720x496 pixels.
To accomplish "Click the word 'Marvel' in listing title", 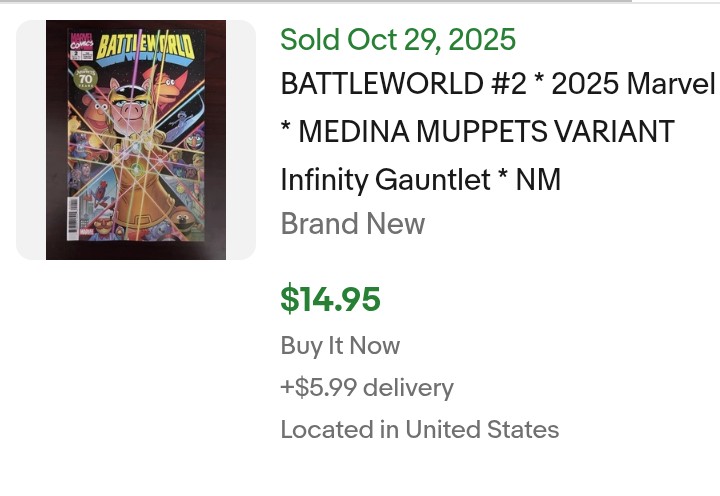I will pyautogui.click(x=671, y=84).
